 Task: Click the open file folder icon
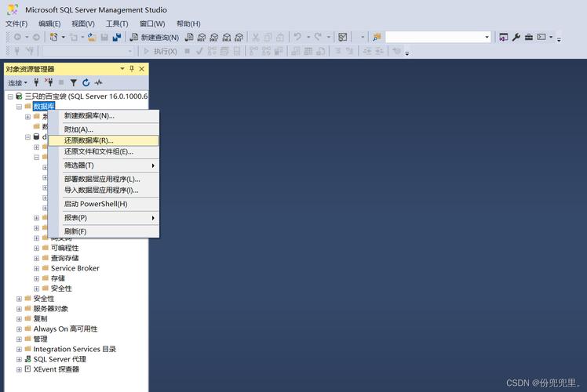[x=92, y=37]
